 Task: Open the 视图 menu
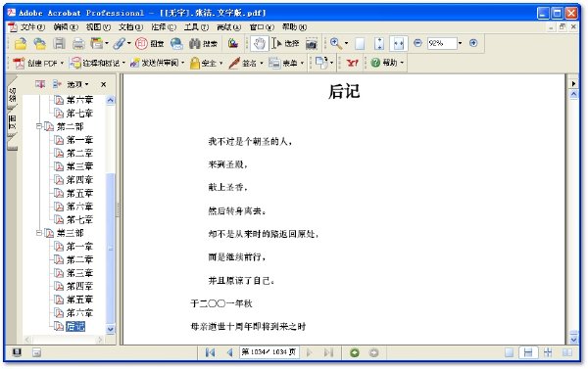coord(99,27)
